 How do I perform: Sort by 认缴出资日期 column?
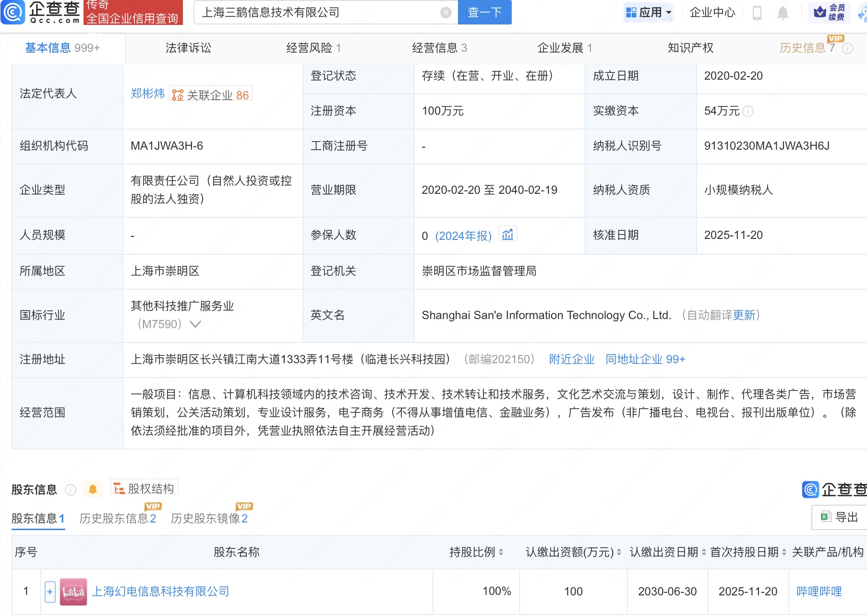(704, 552)
